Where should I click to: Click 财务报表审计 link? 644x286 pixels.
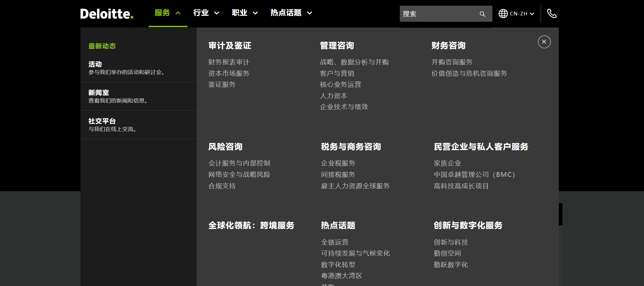coord(229,62)
